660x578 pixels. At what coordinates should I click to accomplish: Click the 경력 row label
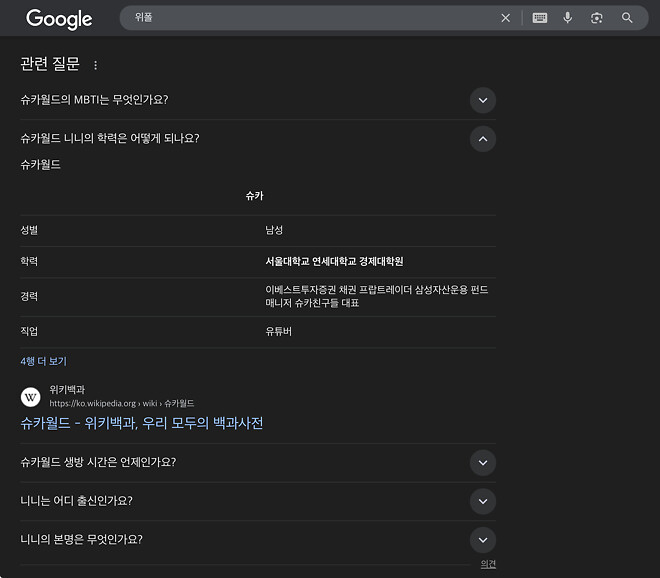coord(29,296)
